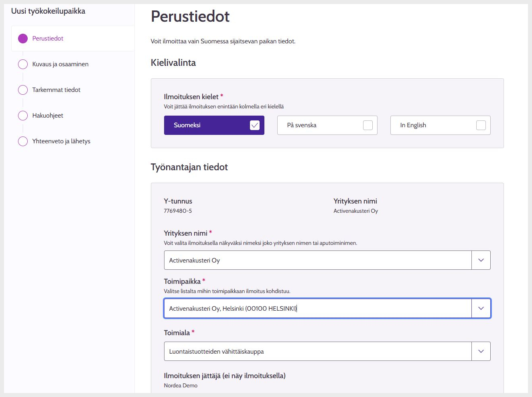The image size is (532, 397).
Task: Open the Toimiala dropdown arrow
Action: tap(481, 351)
